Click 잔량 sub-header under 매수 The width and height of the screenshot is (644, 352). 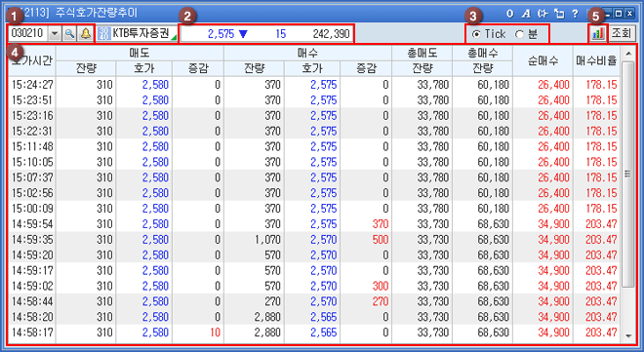[x=255, y=68]
